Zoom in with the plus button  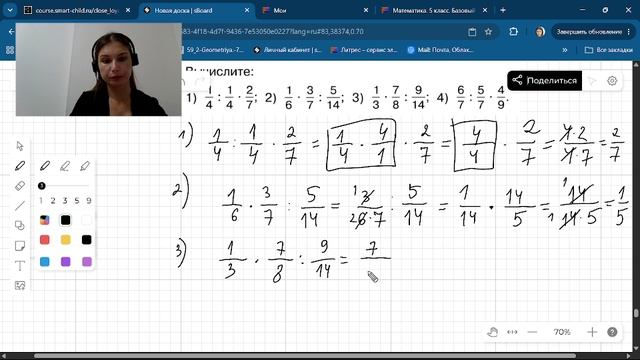click(592, 332)
